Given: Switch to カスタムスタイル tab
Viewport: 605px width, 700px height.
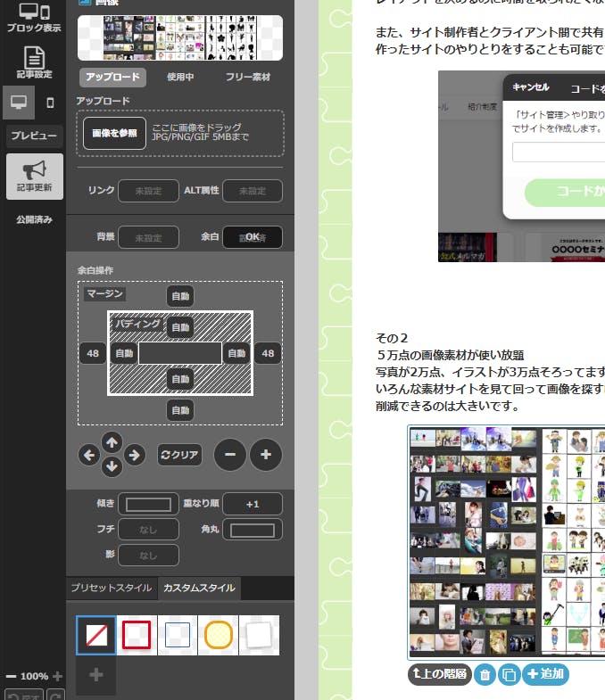Looking at the screenshot, I should [x=199, y=588].
